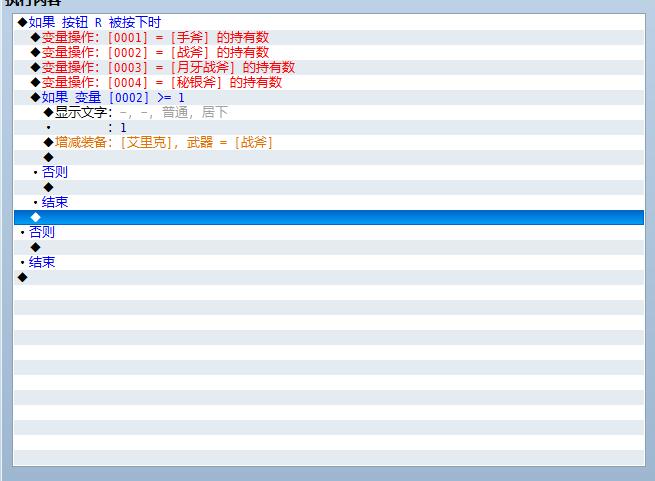Select the '增减装备 [艾里克]' command line
The height and width of the screenshot is (481, 655).
tap(329, 143)
